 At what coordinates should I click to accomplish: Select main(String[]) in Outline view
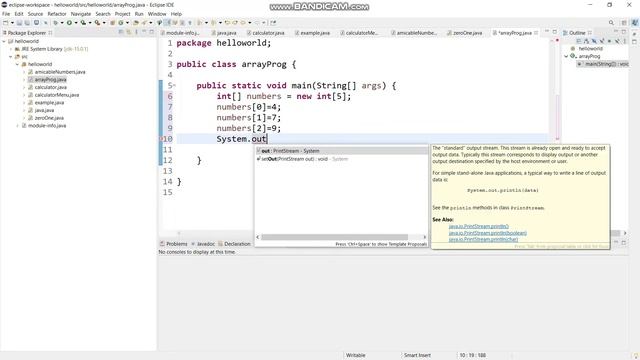click(x=602, y=64)
